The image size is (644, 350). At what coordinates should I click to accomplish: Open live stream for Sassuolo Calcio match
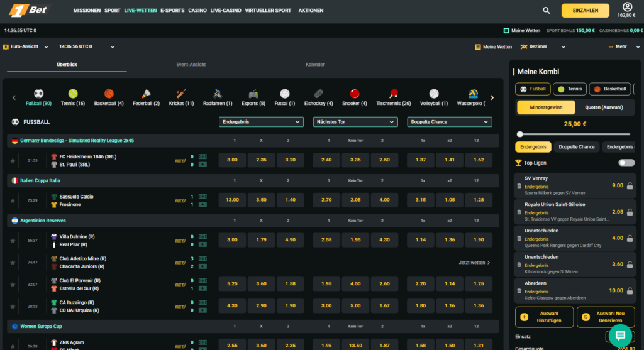pos(203,204)
